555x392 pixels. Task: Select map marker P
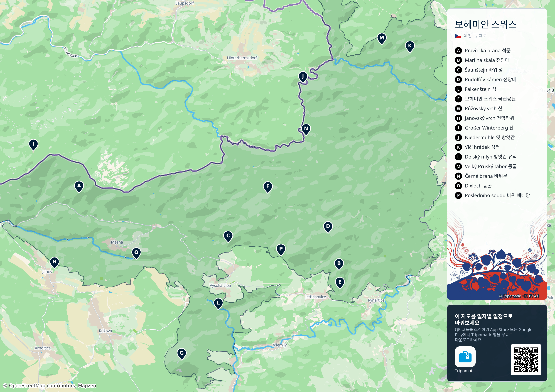281,250
